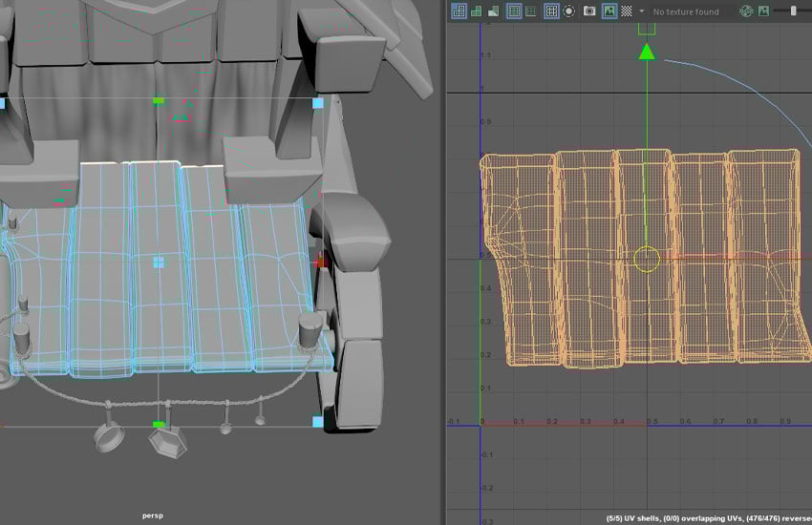Toggle the UV editor grid display
Image resolution: width=812 pixels, height=525 pixels.
click(551, 11)
